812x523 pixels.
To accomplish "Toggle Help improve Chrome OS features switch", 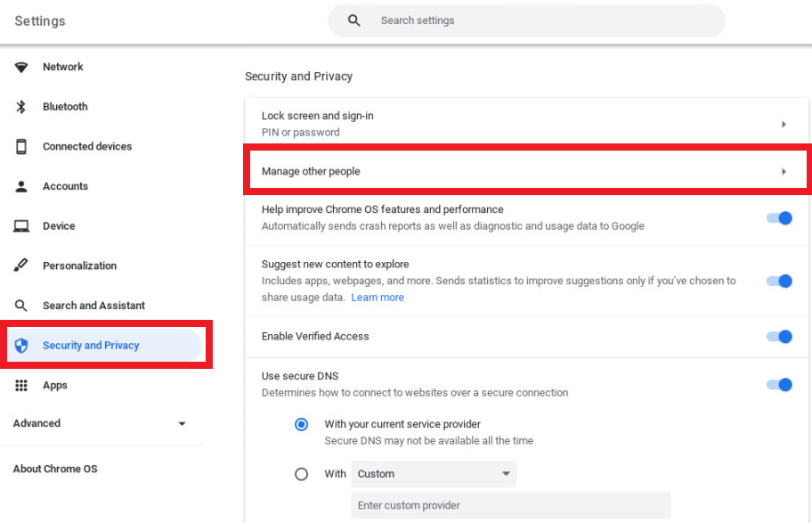I will [779, 218].
